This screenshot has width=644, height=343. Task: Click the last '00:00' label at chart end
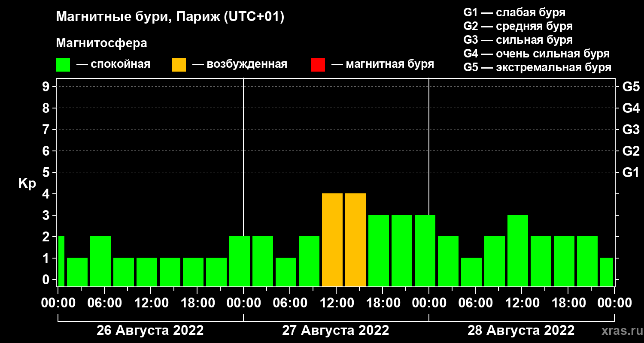[615, 303]
